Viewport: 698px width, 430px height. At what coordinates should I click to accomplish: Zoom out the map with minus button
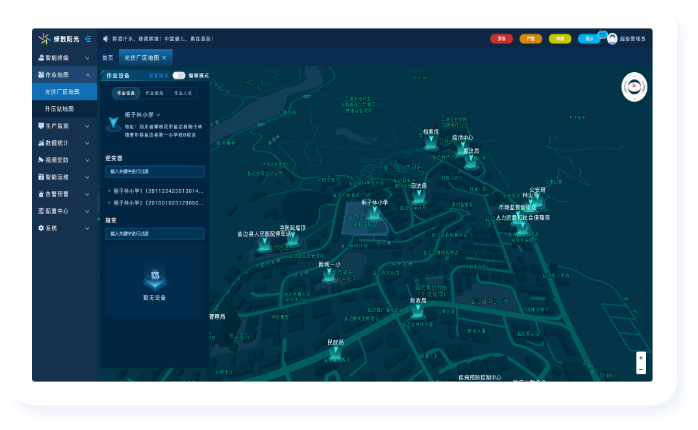(x=641, y=369)
